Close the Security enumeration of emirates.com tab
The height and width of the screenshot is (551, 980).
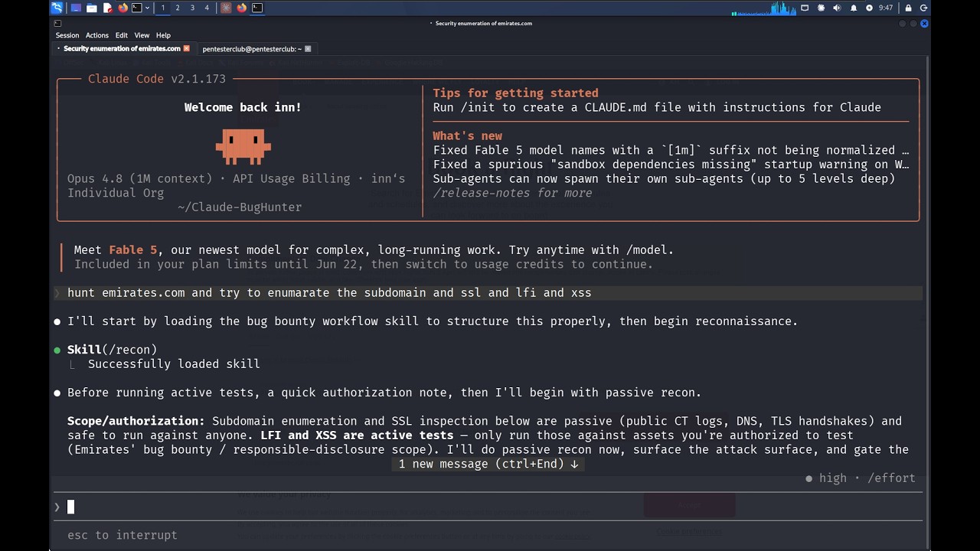[x=186, y=49]
